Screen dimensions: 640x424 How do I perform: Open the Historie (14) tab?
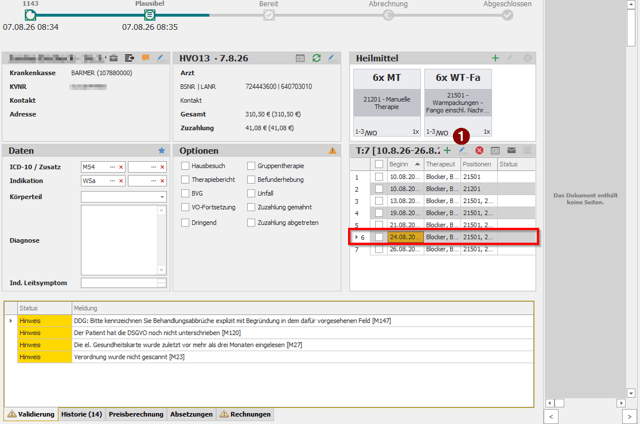point(82,414)
